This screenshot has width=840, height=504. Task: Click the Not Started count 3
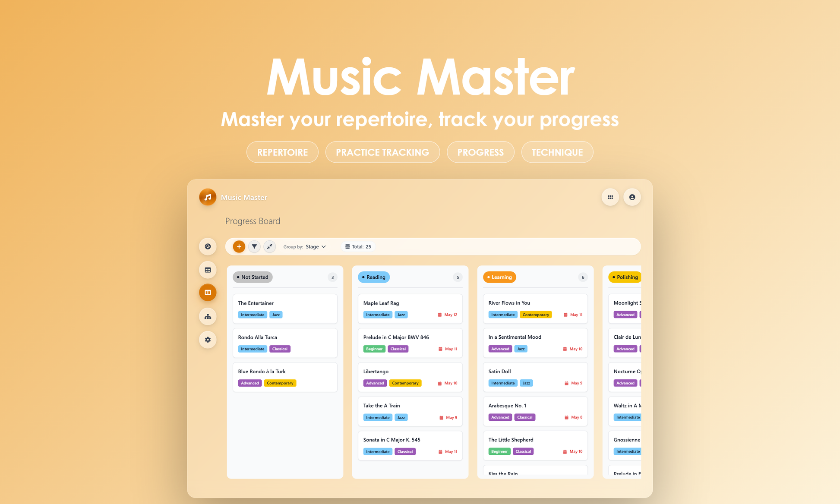click(x=332, y=277)
